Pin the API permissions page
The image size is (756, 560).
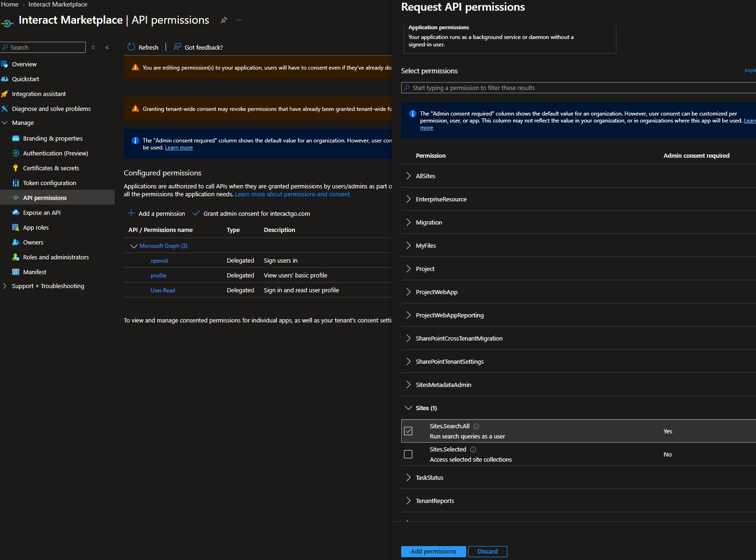[x=224, y=20]
